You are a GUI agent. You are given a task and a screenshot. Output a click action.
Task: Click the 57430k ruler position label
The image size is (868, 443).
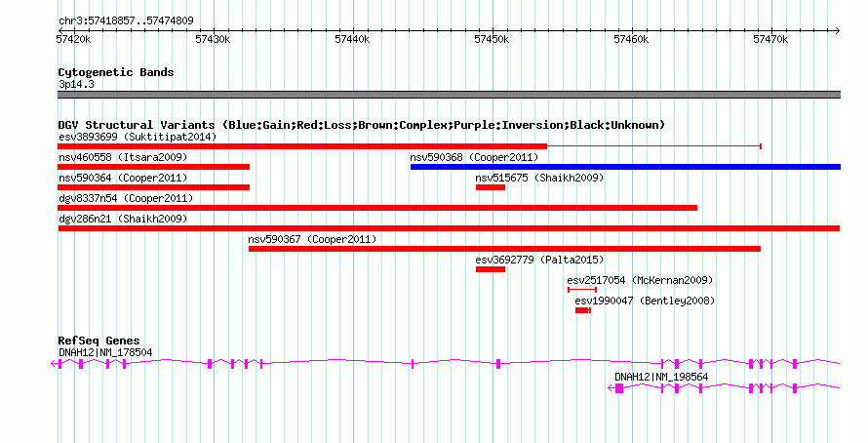tap(214, 39)
